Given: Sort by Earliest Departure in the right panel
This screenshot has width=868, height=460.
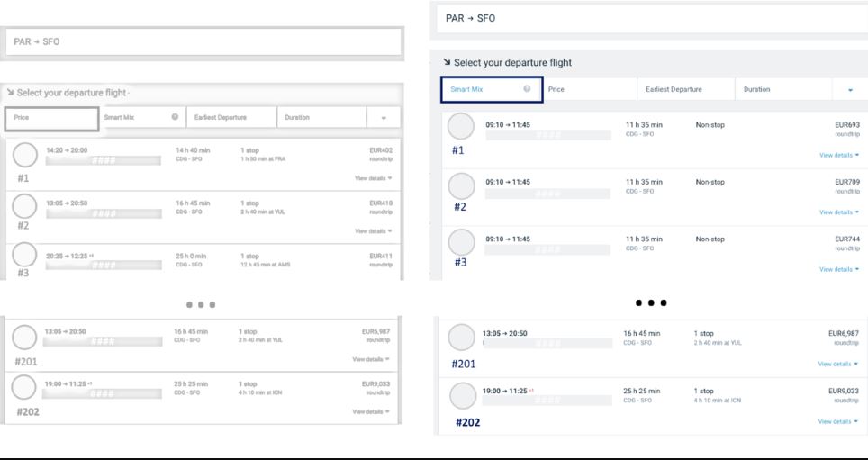Looking at the screenshot, I should coord(686,89).
